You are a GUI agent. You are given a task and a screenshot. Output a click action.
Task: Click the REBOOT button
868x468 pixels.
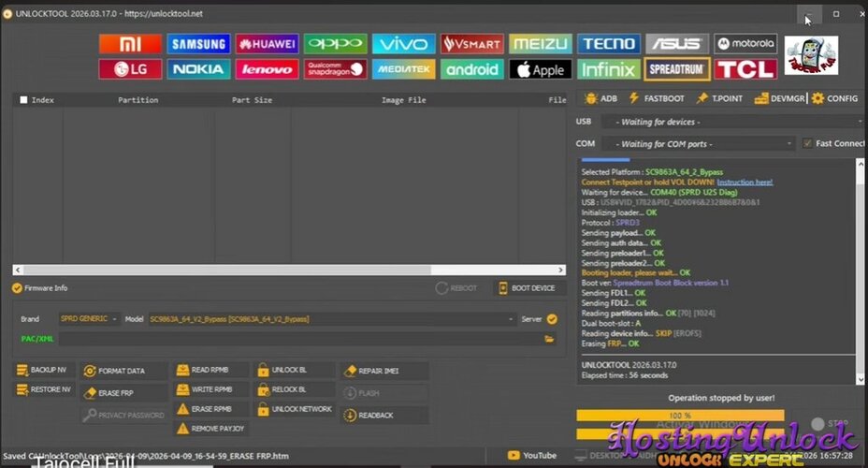pyautogui.click(x=456, y=288)
